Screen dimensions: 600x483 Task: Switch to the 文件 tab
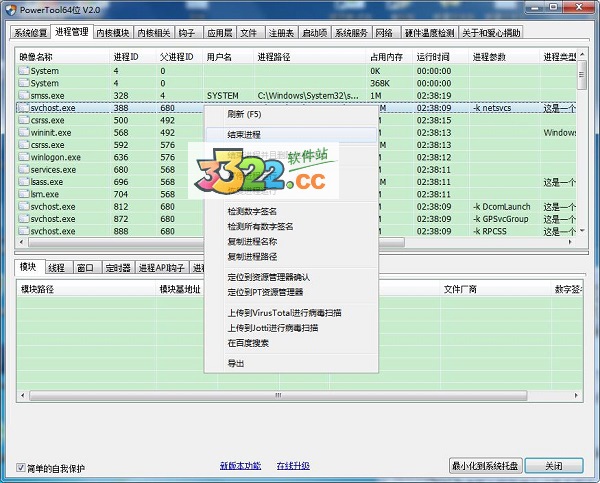tap(249, 33)
